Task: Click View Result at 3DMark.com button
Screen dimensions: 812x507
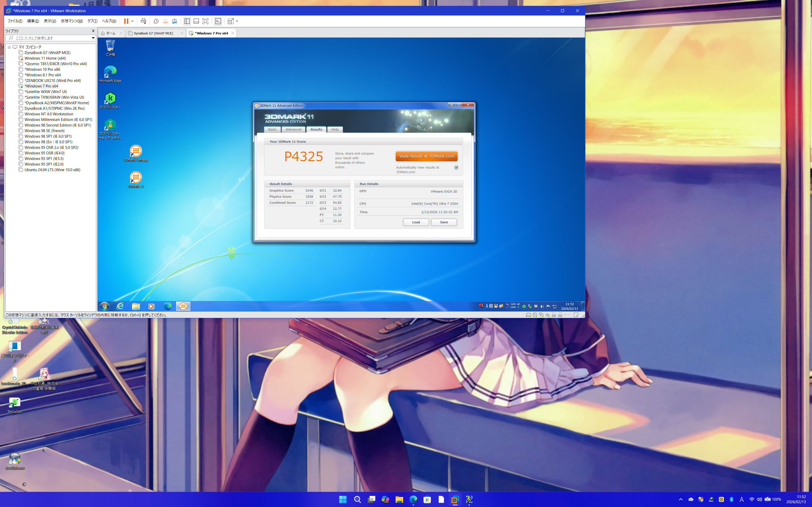Action: coord(426,156)
